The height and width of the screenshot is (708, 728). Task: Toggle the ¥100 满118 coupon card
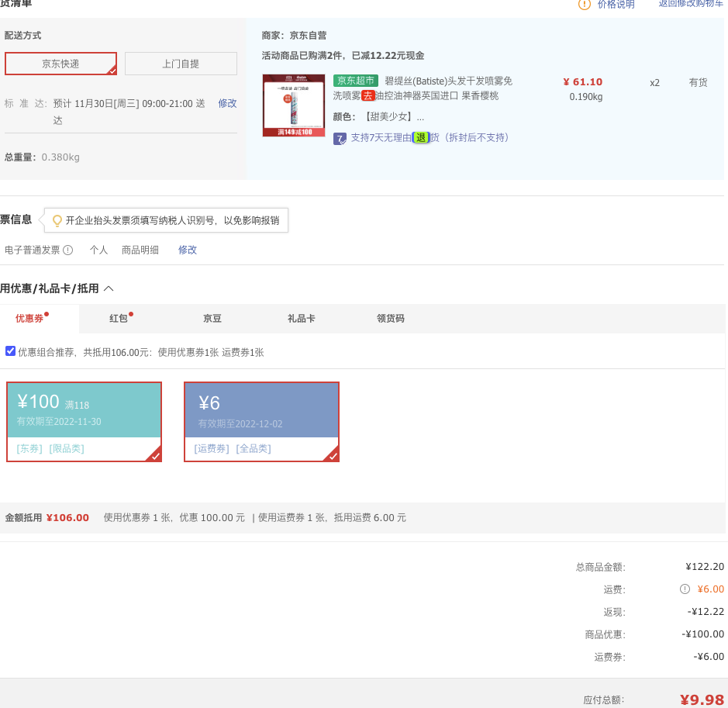[x=84, y=422]
